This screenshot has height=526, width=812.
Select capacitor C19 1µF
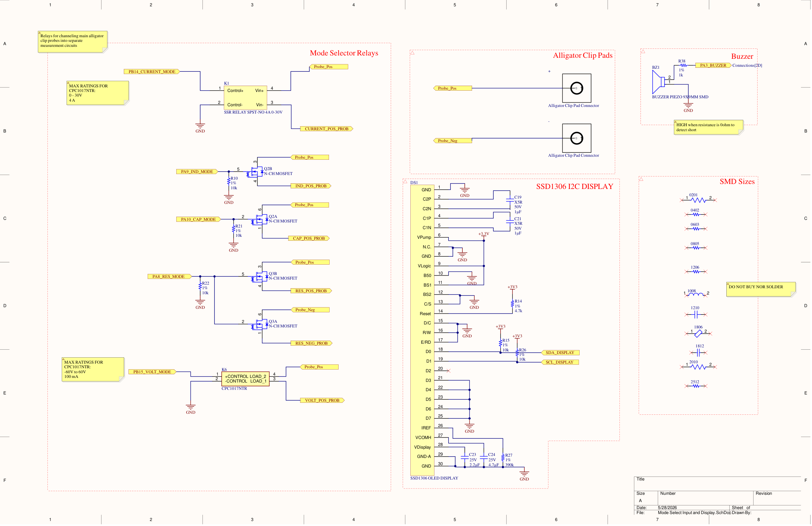tap(510, 200)
